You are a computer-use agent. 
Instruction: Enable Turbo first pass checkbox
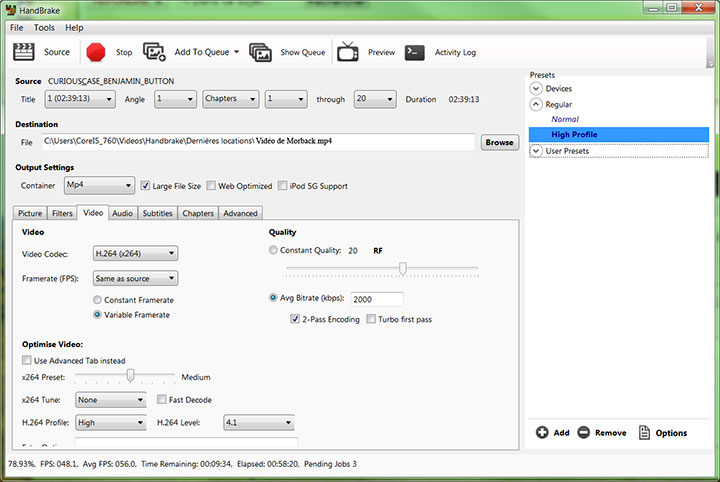(371, 319)
